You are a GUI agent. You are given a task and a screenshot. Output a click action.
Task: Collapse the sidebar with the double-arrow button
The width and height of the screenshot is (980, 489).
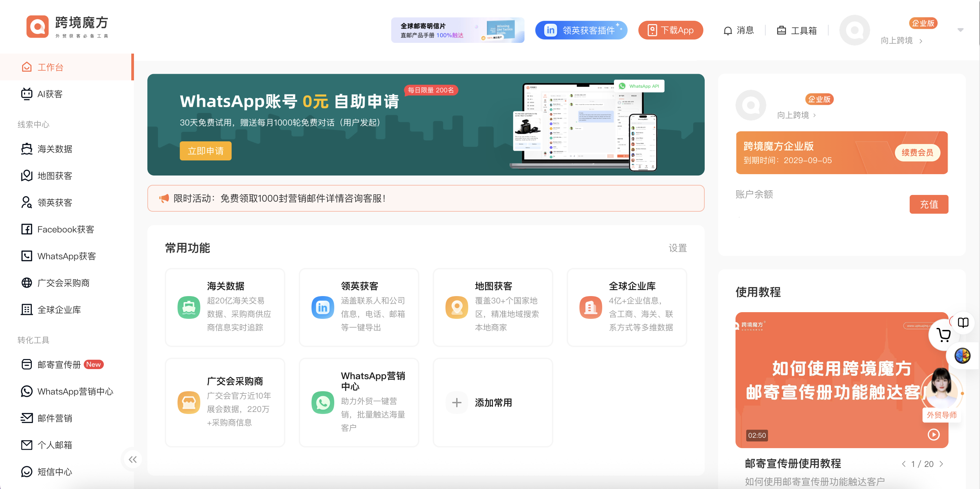132,459
